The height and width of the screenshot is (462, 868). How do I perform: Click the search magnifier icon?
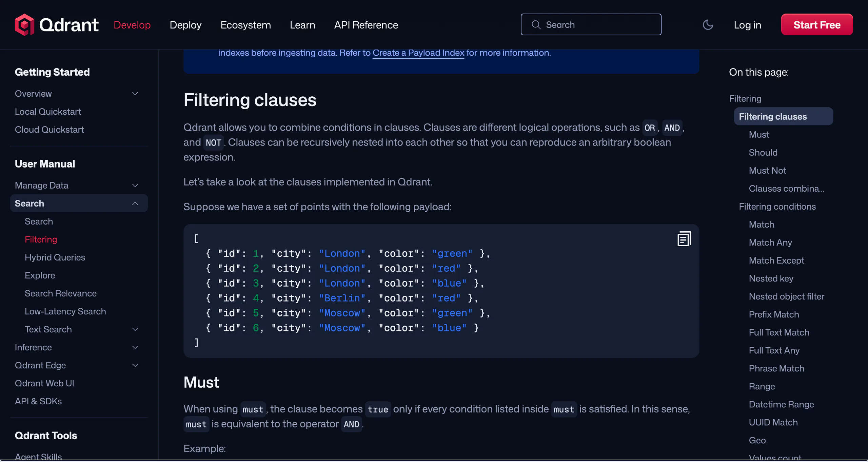(536, 25)
